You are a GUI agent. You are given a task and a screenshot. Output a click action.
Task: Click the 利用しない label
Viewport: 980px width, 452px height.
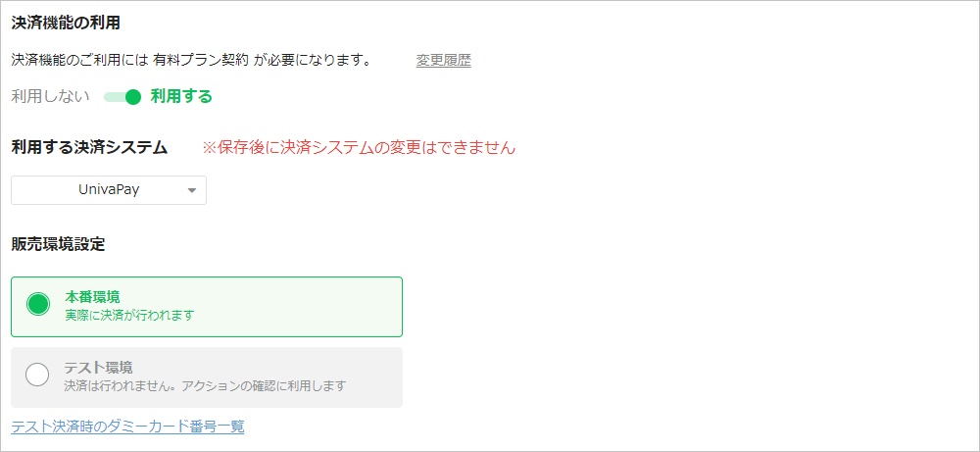[50, 97]
